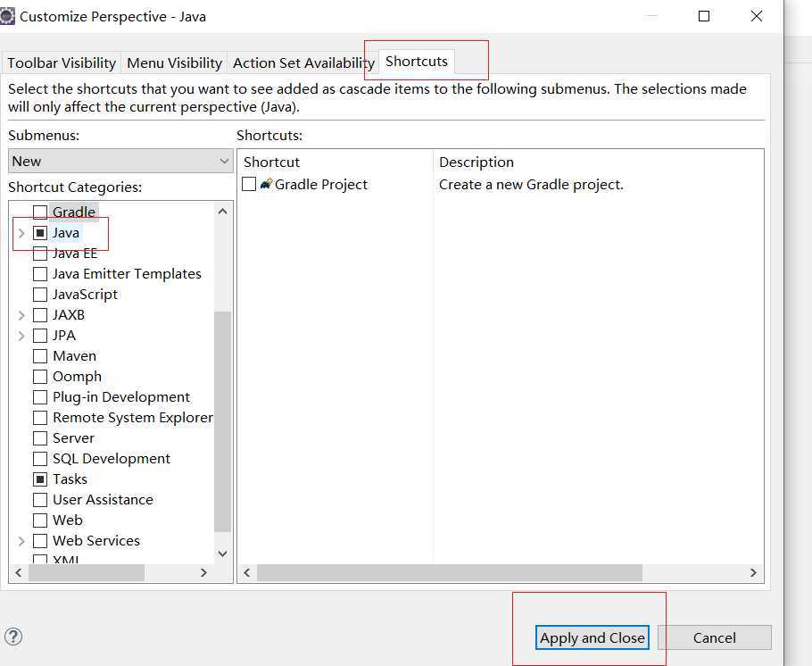Close the Customize Perspective dialog
812x666 pixels.
[756, 16]
